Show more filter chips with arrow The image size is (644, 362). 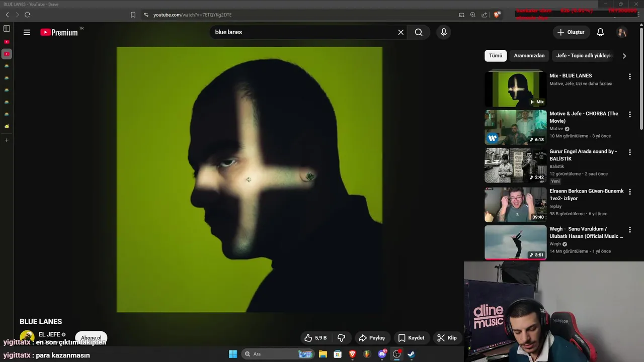[x=624, y=56]
